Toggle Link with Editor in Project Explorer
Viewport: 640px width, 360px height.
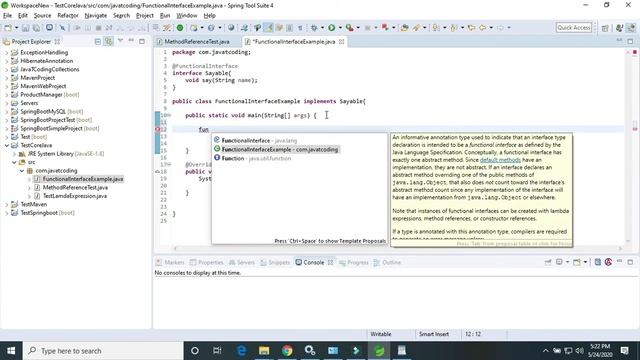109,41
